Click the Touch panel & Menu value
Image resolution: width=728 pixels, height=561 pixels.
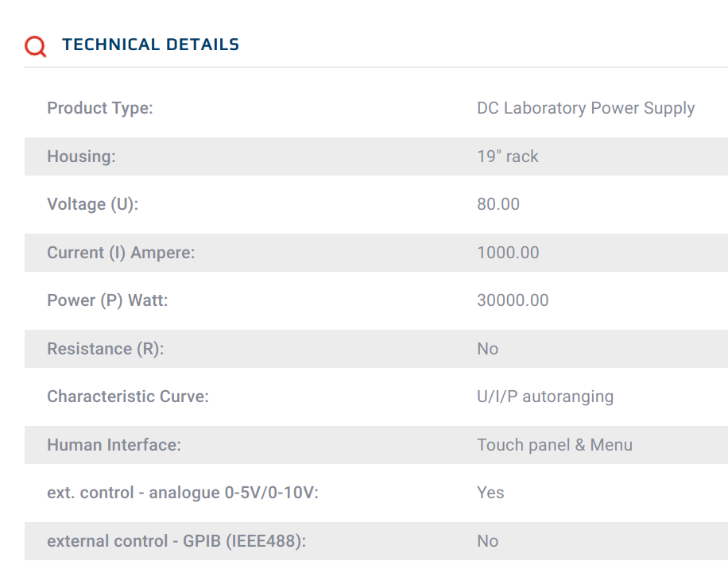coord(555,445)
